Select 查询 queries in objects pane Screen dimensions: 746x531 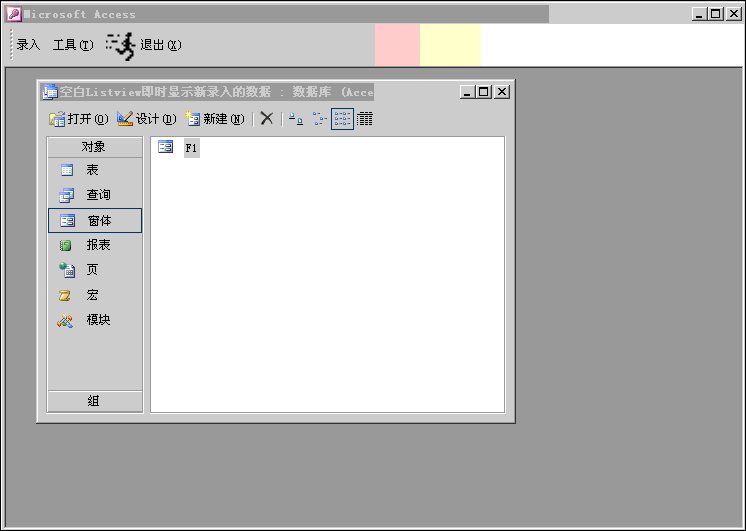[95, 195]
